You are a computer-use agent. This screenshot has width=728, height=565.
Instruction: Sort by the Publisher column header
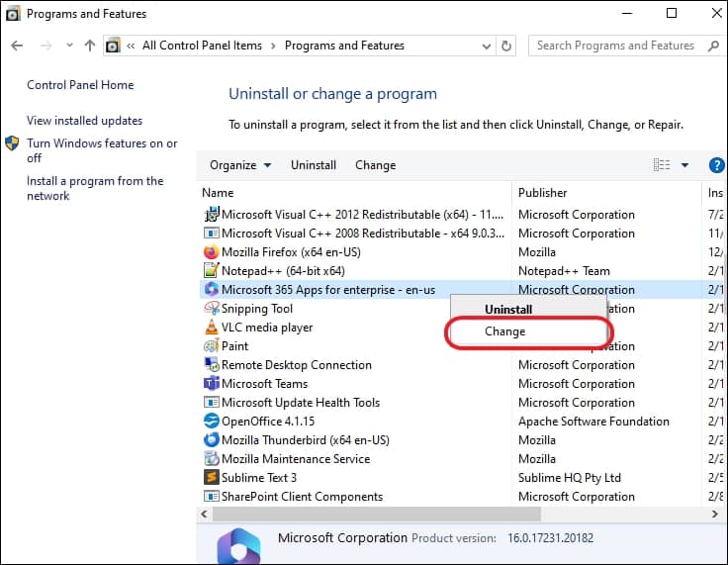click(542, 193)
